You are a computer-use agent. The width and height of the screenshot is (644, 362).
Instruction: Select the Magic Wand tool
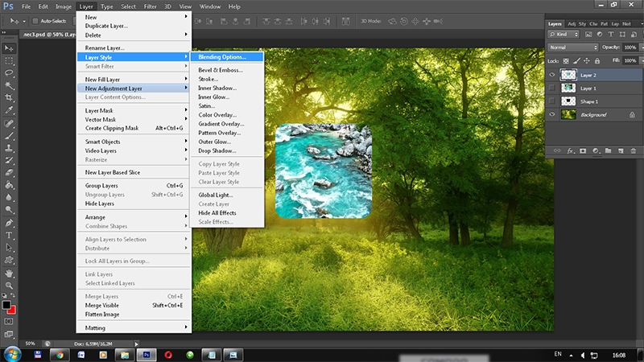[9, 85]
